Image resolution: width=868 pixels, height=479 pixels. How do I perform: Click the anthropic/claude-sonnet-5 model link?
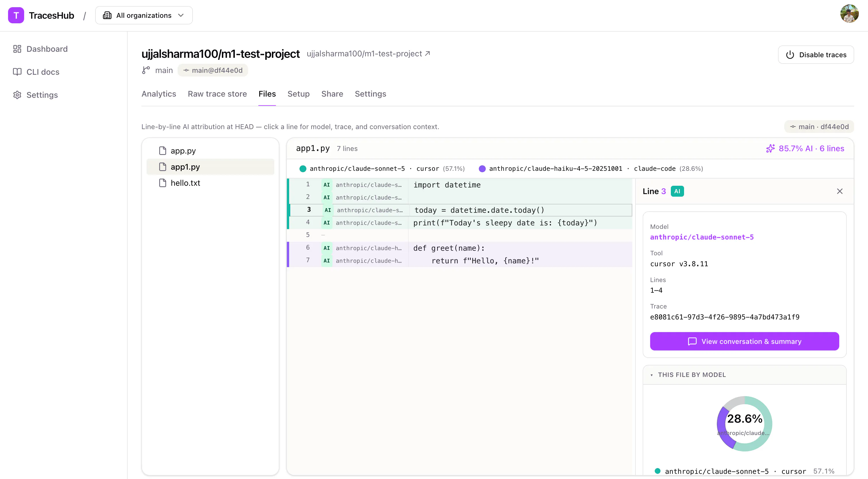702,237
